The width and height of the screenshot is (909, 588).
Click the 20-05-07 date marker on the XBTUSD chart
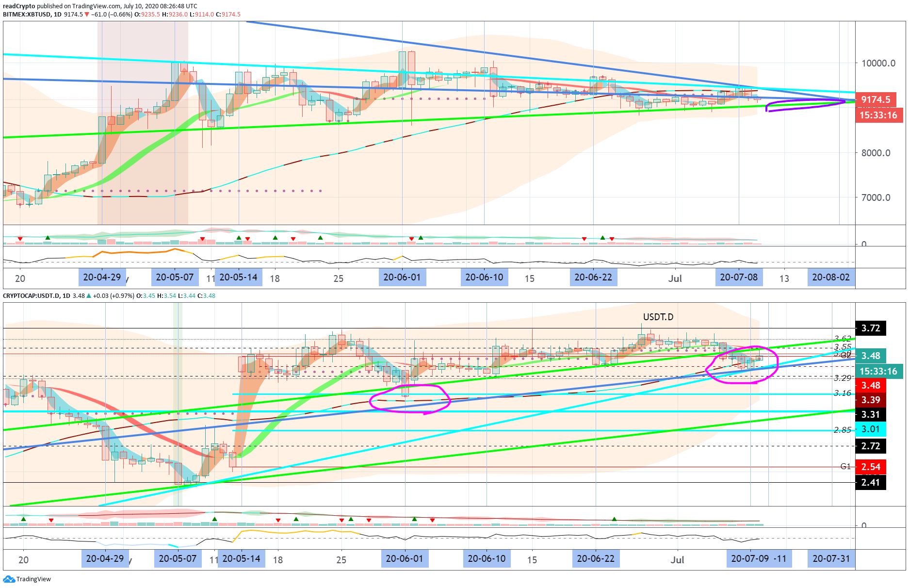tap(175, 278)
